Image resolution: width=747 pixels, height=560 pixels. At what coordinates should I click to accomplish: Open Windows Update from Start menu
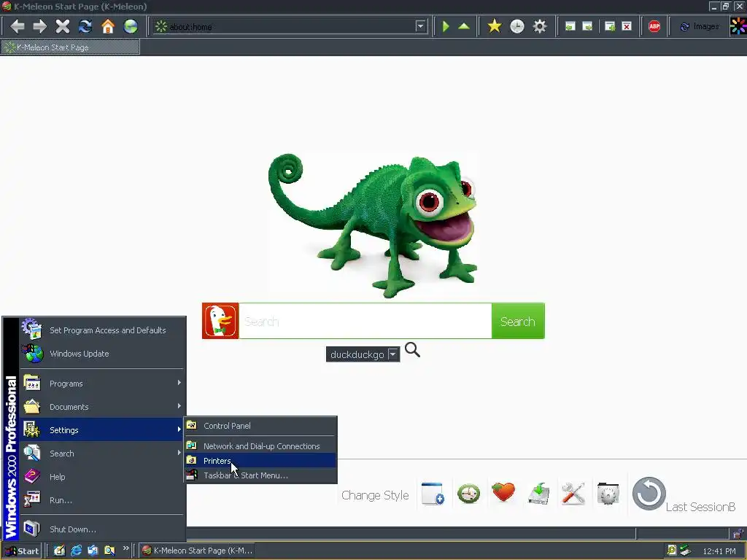point(102,354)
